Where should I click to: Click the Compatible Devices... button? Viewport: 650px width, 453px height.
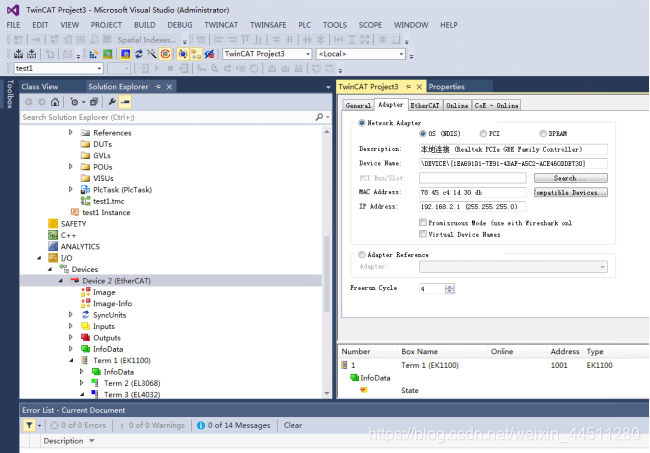571,192
